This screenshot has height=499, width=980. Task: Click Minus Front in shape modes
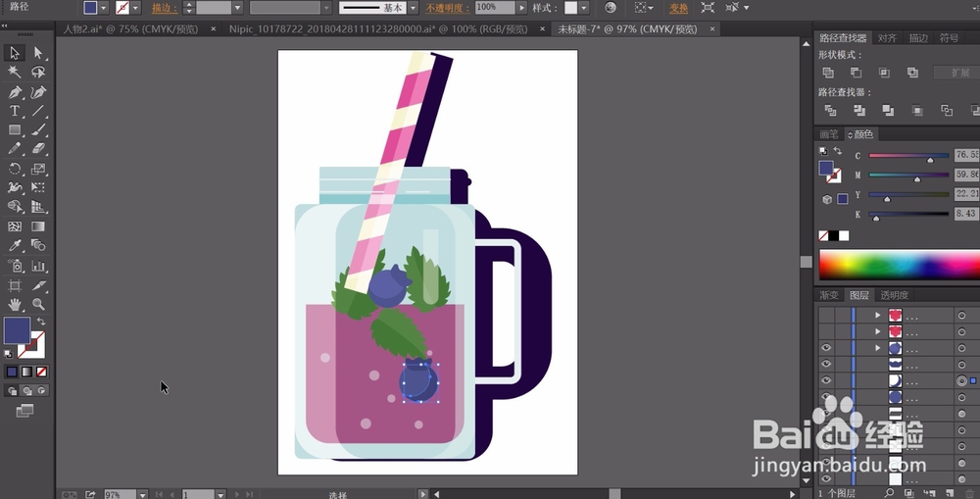857,73
